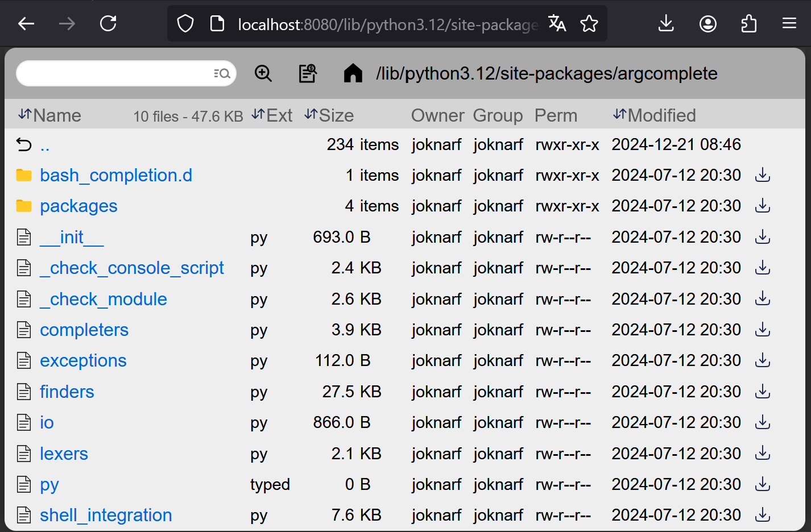Translate this page icon

pos(557,24)
